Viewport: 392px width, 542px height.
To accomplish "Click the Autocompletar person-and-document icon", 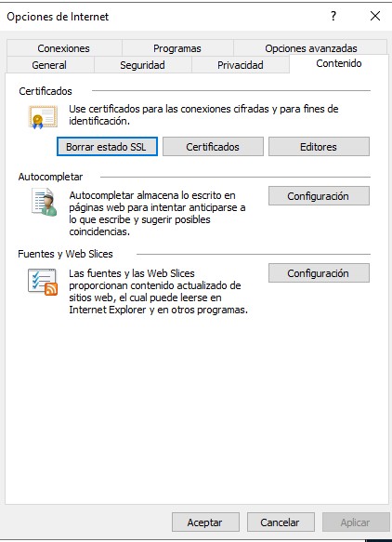I will [x=44, y=203].
